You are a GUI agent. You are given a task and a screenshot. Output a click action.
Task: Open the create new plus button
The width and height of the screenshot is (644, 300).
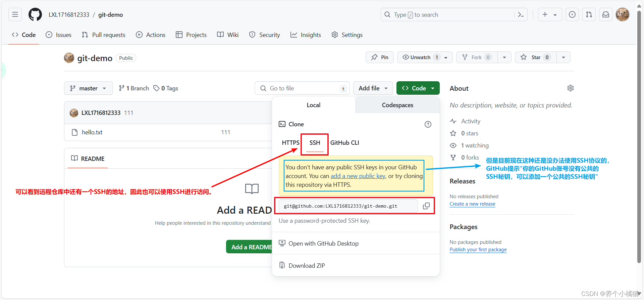[545, 14]
